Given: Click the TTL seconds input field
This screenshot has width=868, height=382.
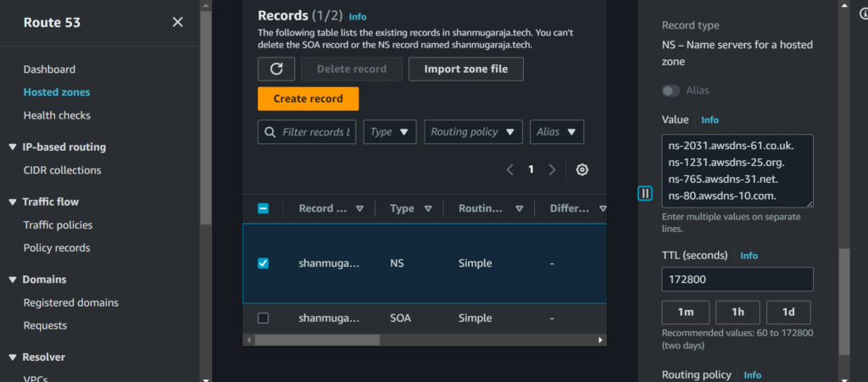Looking at the screenshot, I should [x=737, y=280].
